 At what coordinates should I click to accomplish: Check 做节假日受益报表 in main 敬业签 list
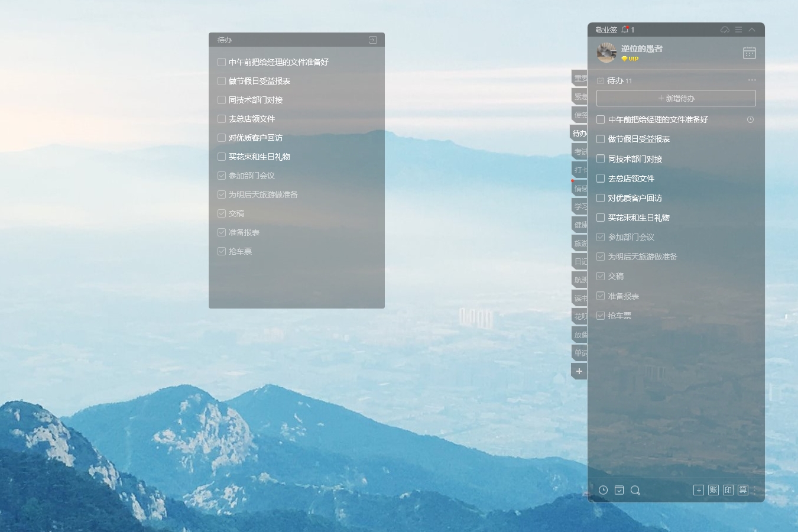[x=601, y=139]
